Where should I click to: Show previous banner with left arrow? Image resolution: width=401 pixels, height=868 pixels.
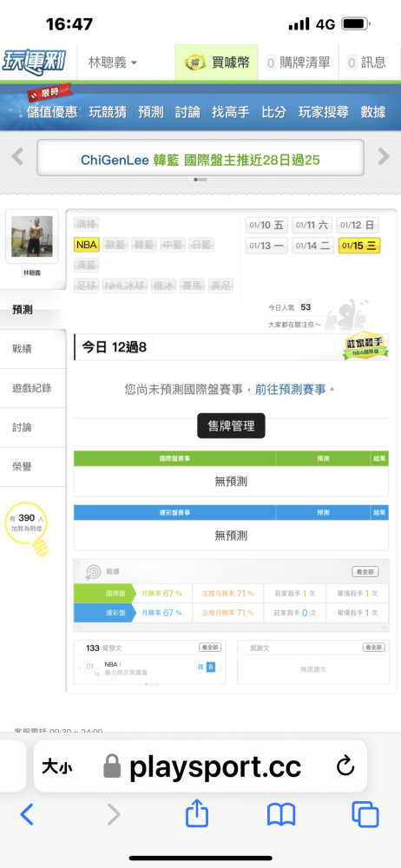click(17, 156)
